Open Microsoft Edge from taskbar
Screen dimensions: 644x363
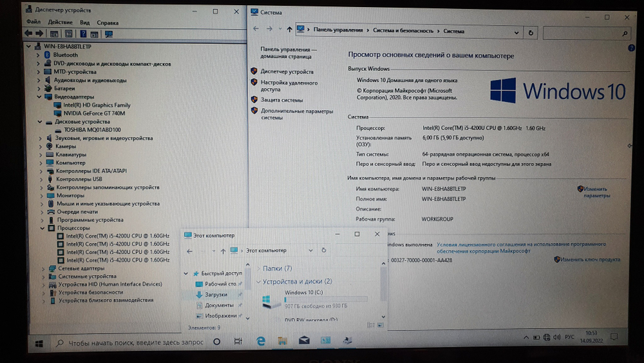point(261,341)
